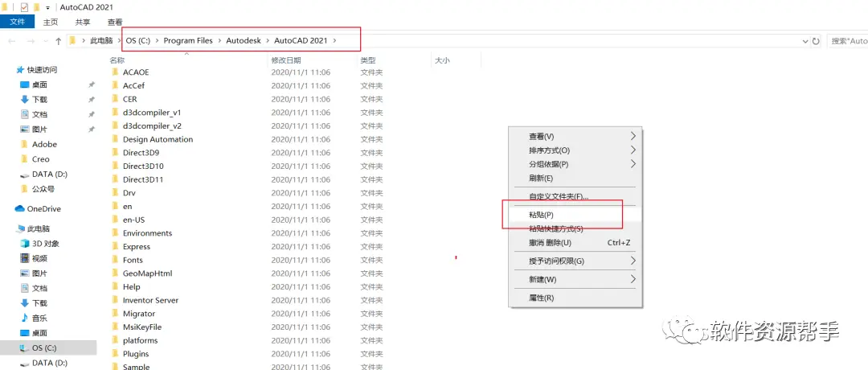Viewport: 868px width, 370px height.
Task: Click the Back navigation arrow
Action: click(x=11, y=41)
